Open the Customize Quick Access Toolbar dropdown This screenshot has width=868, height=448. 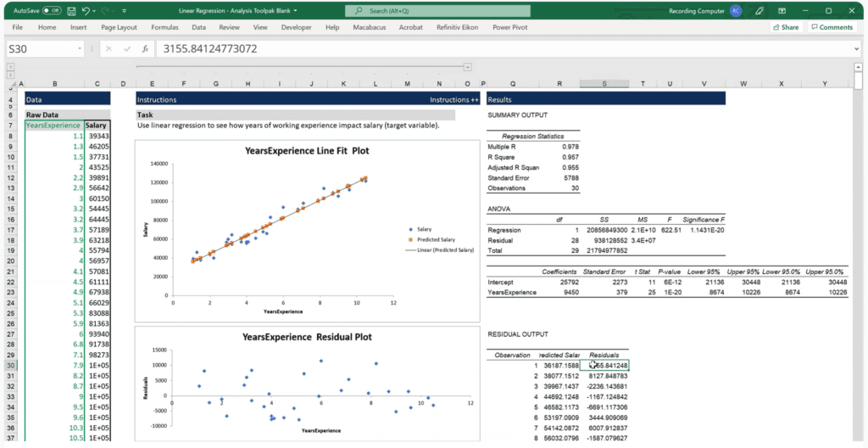click(124, 10)
